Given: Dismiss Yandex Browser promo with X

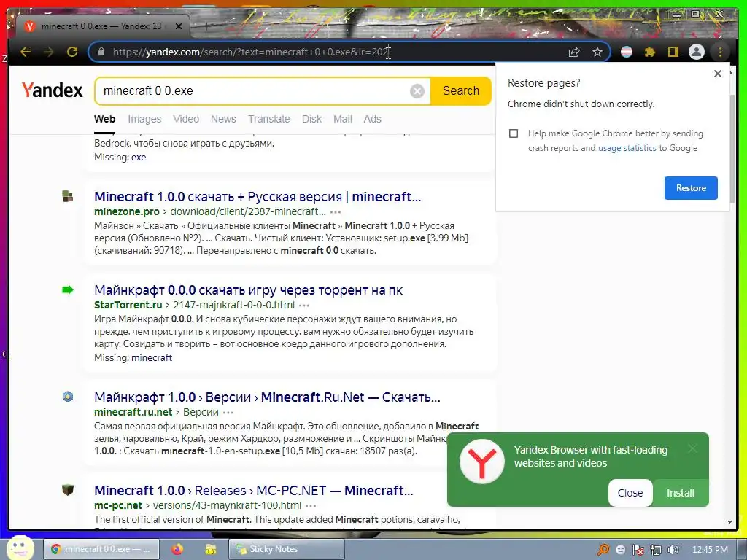Looking at the screenshot, I should pos(692,448).
